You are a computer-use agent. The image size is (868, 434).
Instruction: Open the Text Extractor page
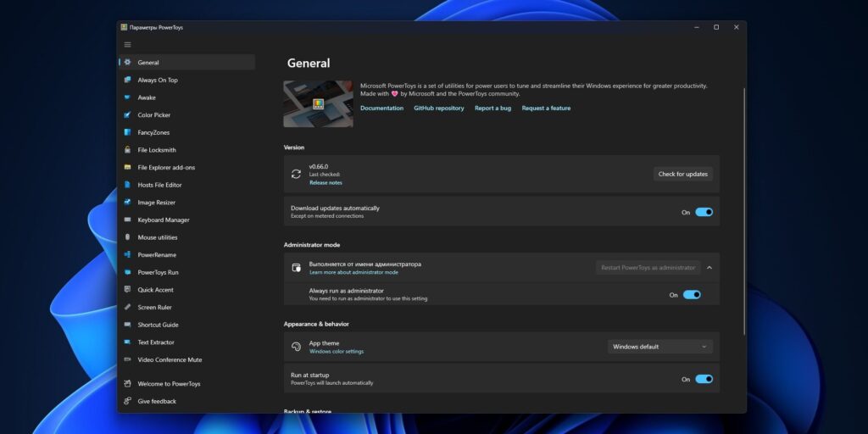pyautogui.click(x=186, y=342)
